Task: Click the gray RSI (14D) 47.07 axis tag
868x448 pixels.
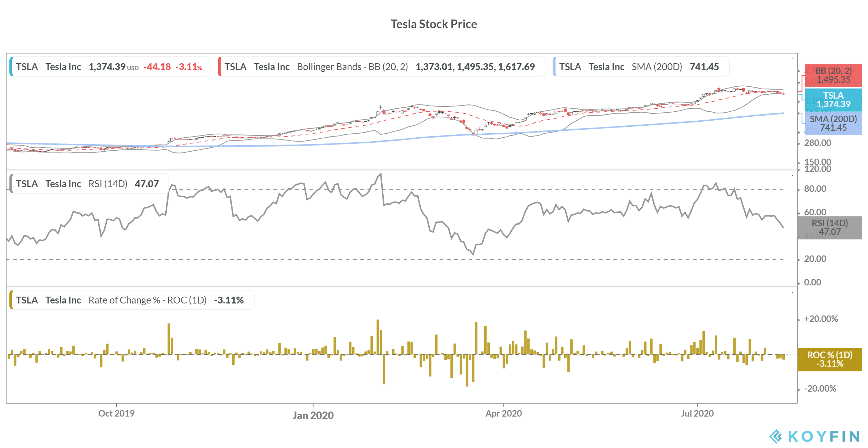Action: 830,227
